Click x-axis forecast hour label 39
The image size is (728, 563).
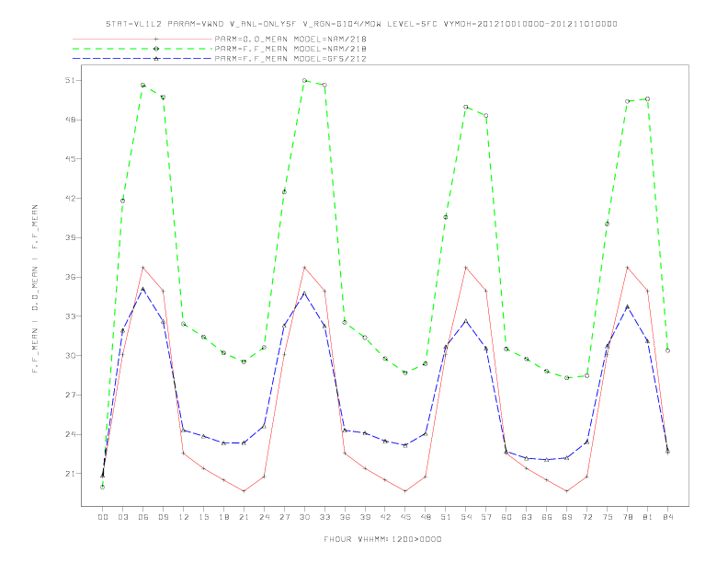point(365,517)
